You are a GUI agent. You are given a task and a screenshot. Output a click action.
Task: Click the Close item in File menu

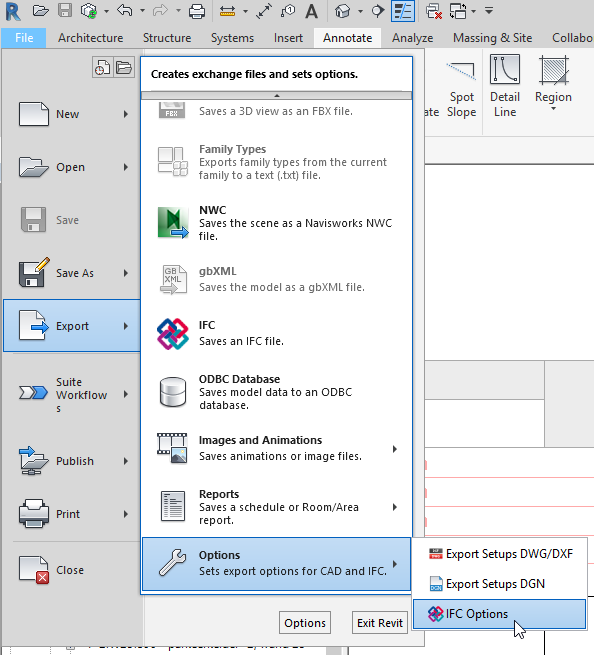pos(72,570)
